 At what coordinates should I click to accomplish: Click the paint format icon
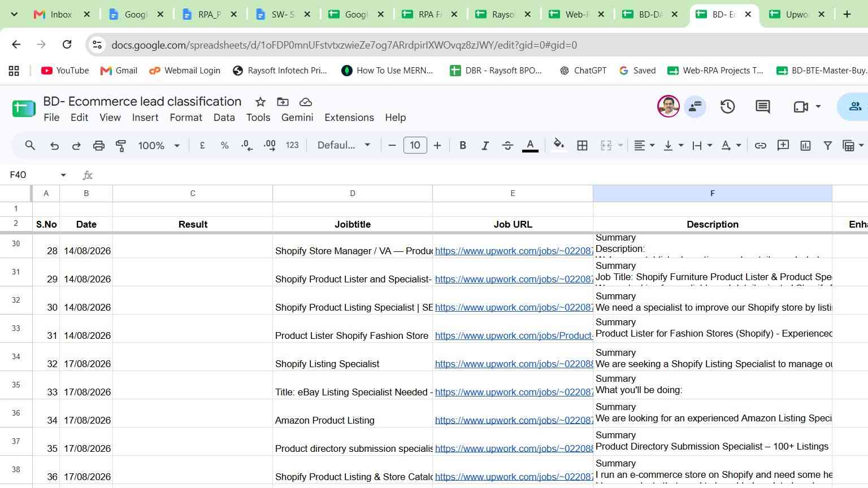[x=121, y=146]
